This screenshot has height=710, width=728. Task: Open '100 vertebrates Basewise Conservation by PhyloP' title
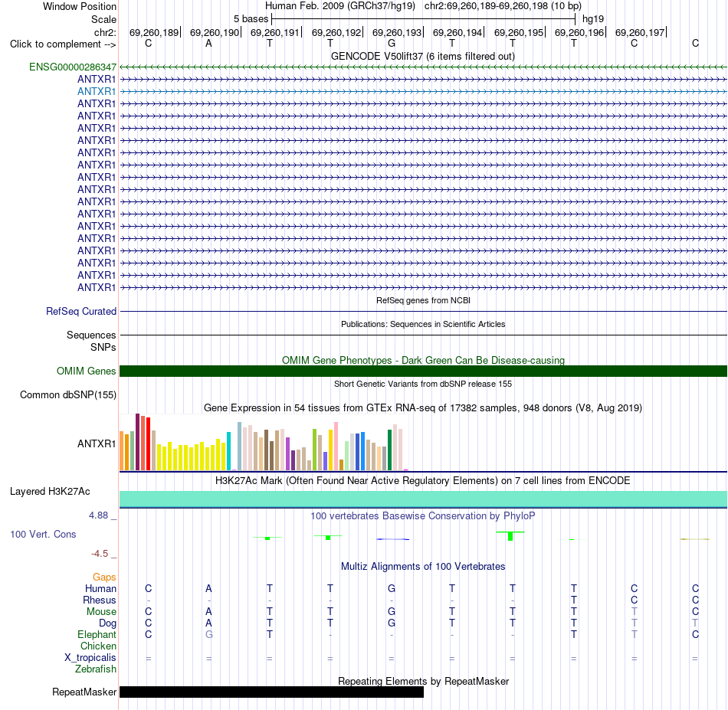pyautogui.click(x=423, y=515)
